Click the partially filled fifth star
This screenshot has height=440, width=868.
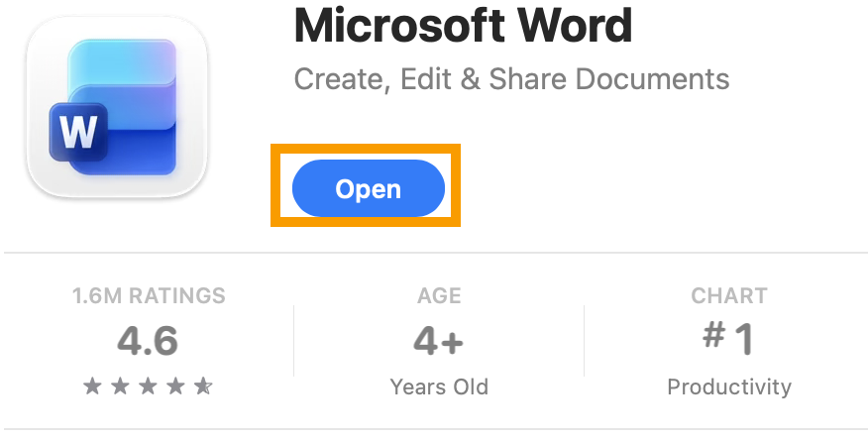pyautogui.click(x=203, y=386)
